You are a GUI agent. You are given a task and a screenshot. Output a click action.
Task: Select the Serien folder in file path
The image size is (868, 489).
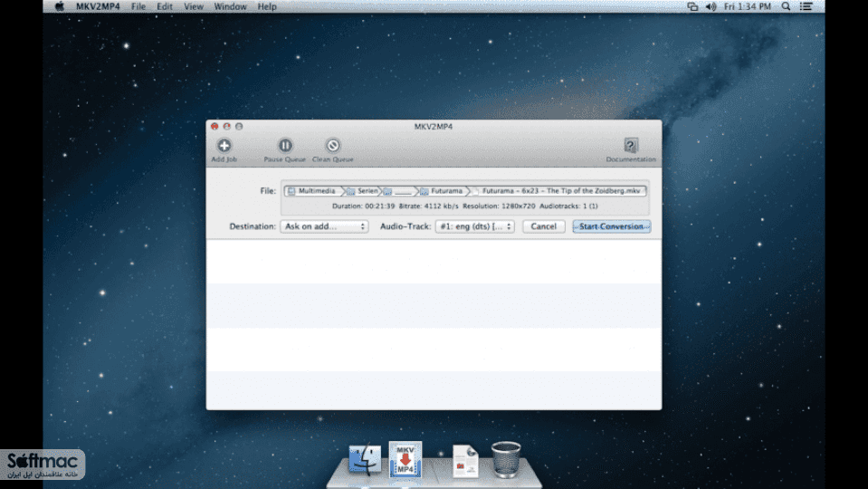(363, 191)
